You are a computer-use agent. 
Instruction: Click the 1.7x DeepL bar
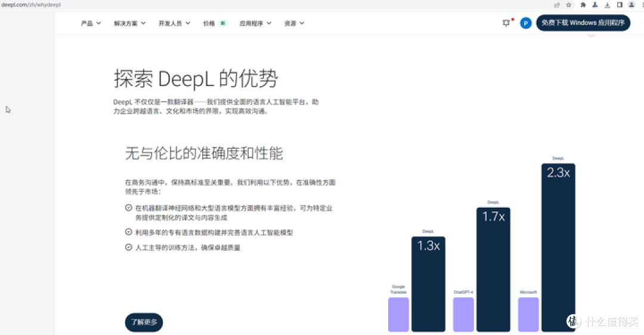pos(493,269)
